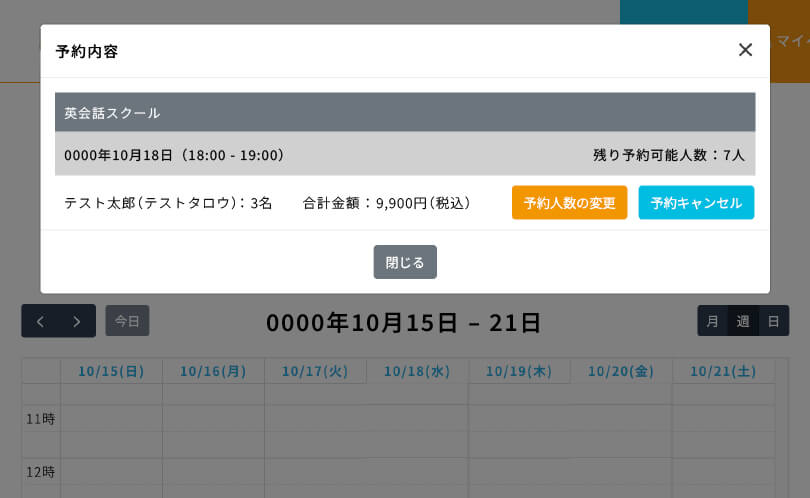Go to previous week with left chevron
The image size is (810, 498).
tap(40, 321)
